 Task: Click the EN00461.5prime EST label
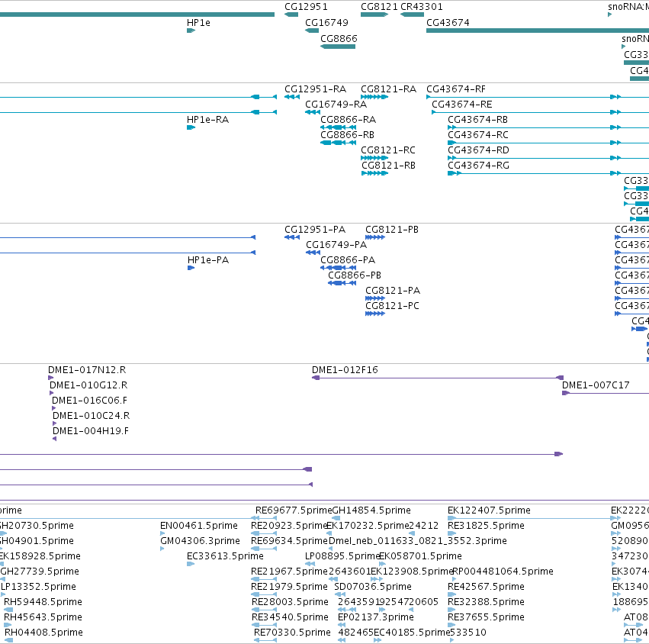tap(199, 526)
